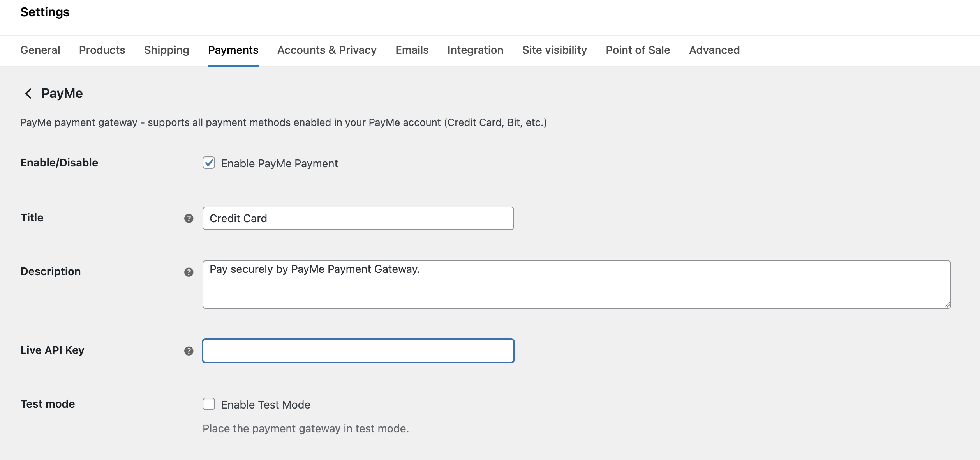
Task: Select the Payments tab
Action: click(x=233, y=50)
